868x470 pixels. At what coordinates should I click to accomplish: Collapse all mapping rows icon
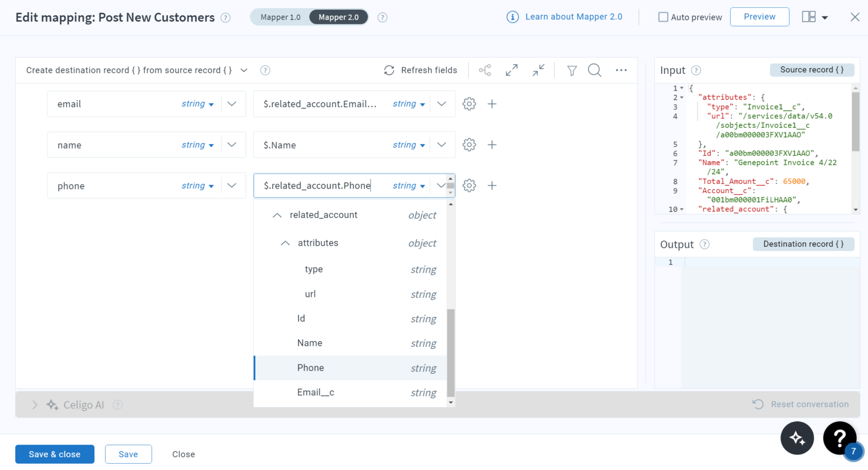[x=538, y=70]
